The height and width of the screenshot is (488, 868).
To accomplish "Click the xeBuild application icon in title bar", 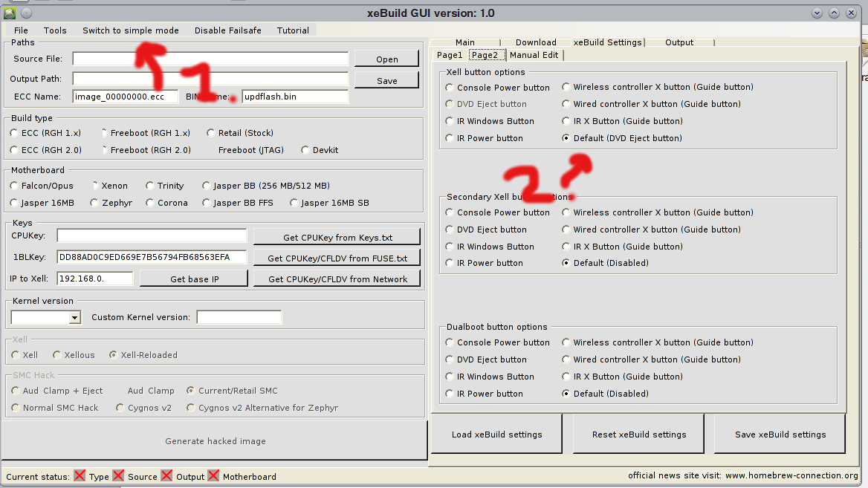I will (10, 13).
